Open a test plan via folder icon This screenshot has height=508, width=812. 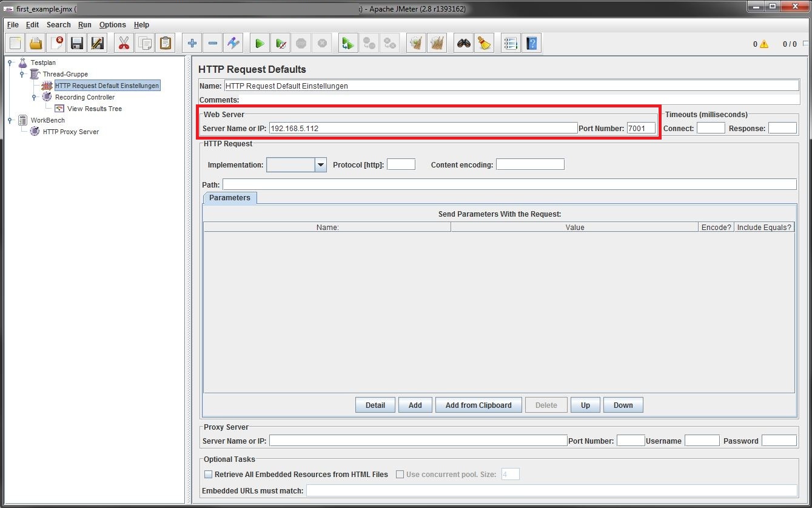36,43
